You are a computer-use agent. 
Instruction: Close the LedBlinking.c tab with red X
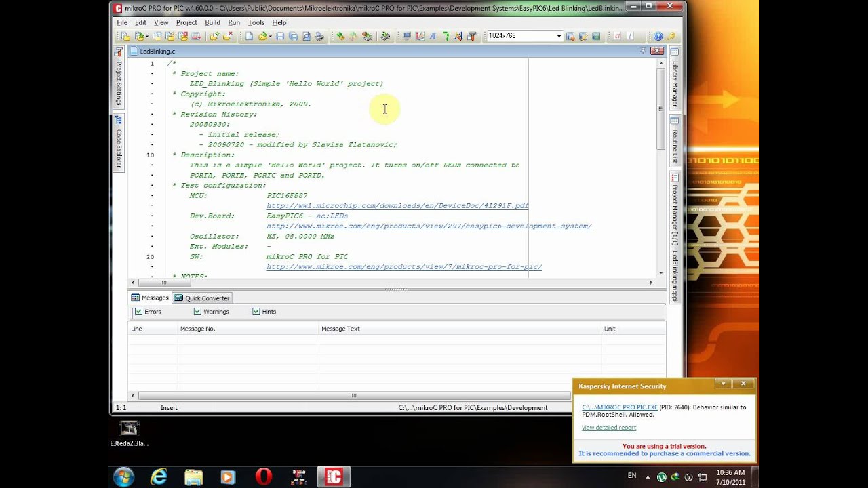point(656,51)
